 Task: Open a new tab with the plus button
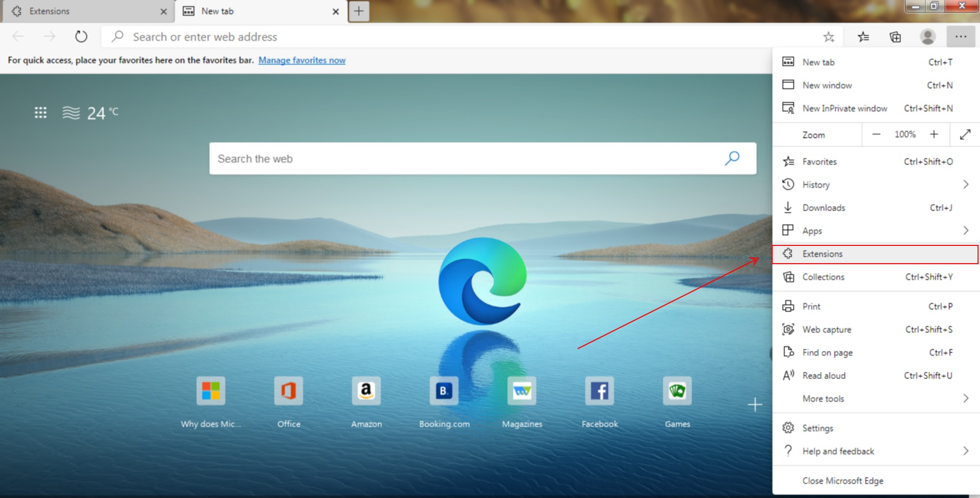359,11
